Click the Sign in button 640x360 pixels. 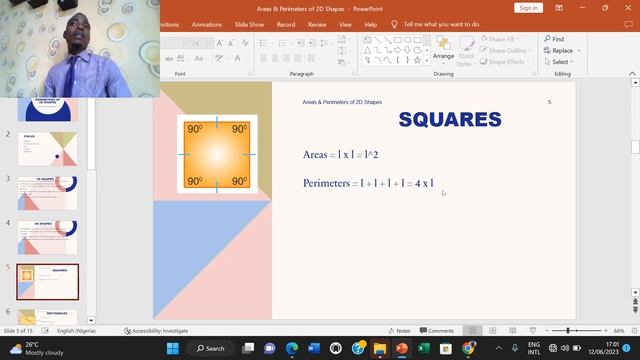(x=528, y=8)
